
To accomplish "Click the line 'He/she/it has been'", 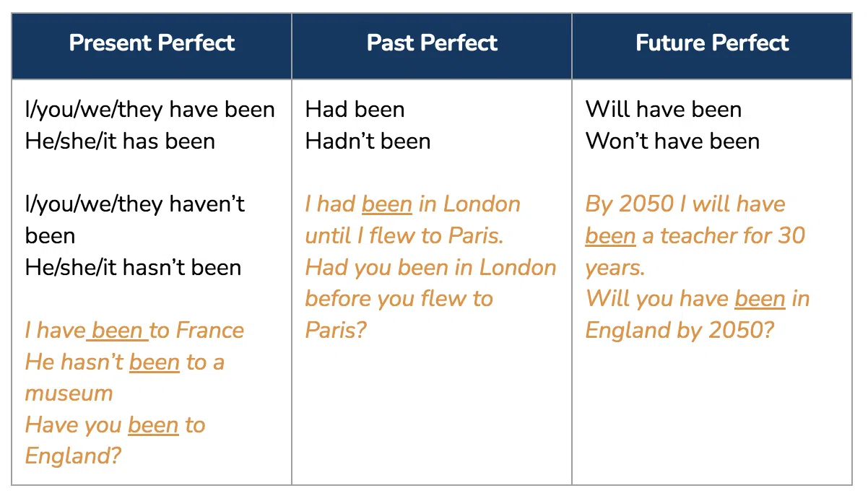I will tap(120, 141).
